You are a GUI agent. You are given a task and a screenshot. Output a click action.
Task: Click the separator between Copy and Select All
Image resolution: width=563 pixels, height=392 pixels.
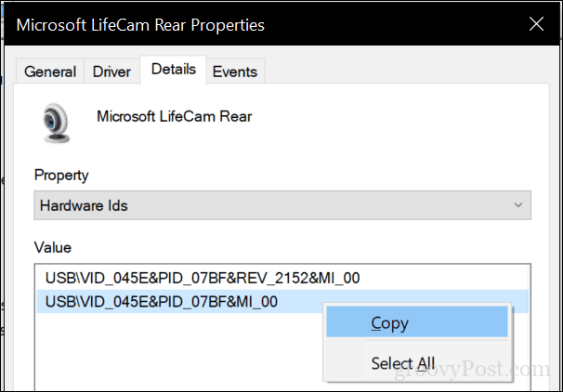(x=437, y=341)
